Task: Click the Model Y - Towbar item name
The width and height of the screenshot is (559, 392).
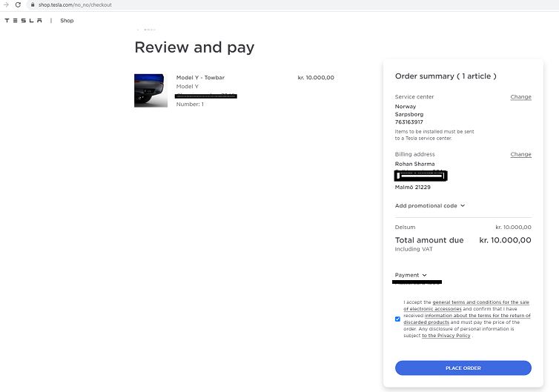Action: coord(200,78)
